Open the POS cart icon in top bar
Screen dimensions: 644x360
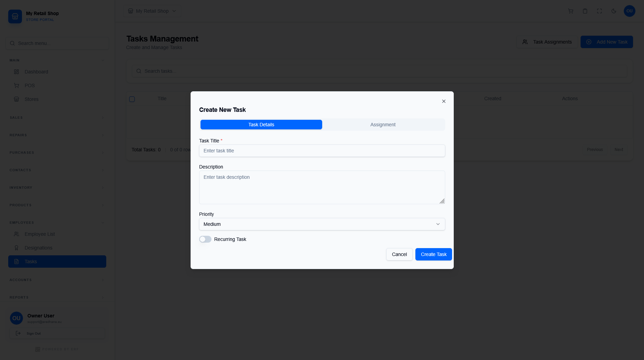click(x=571, y=11)
